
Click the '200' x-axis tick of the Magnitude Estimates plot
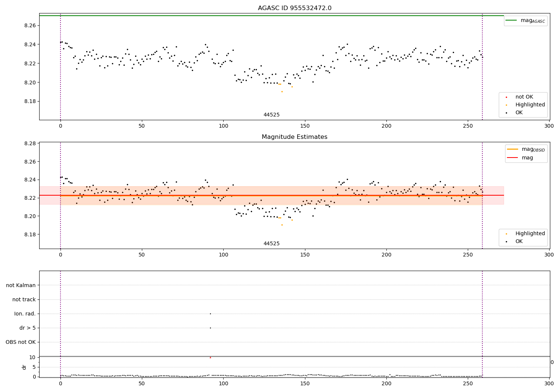click(386, 255)
